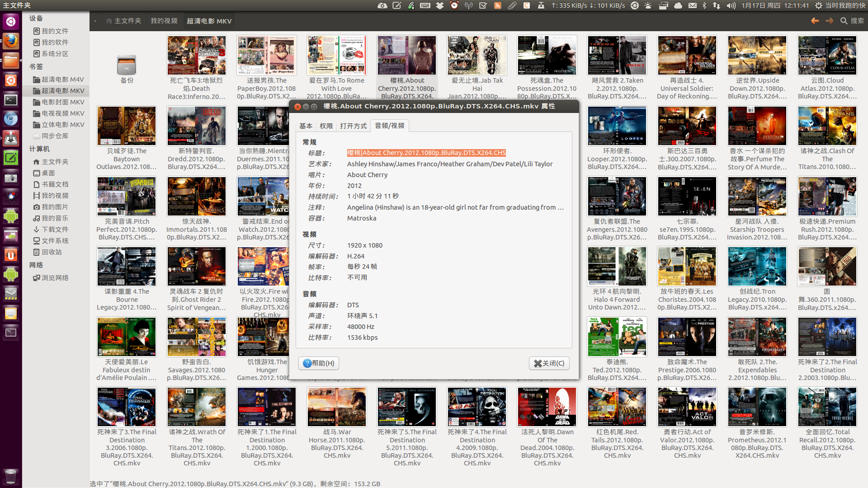Viewport: 868px width, 488px height.
Task: Select Clash Of The Titans thumbnail
Action: [827, 126]
